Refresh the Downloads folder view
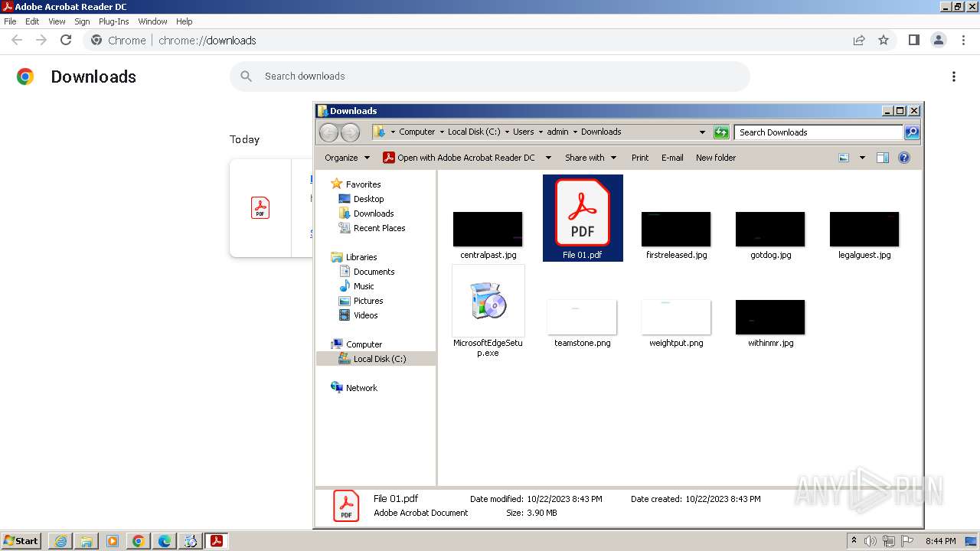 pyautogui.click(x=721, y=132)
